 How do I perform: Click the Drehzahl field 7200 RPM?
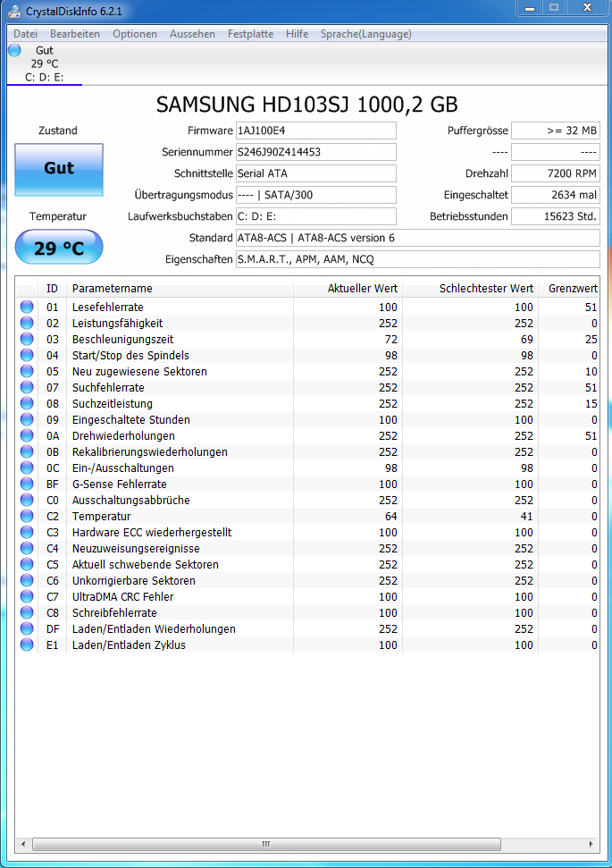(556, 173)
